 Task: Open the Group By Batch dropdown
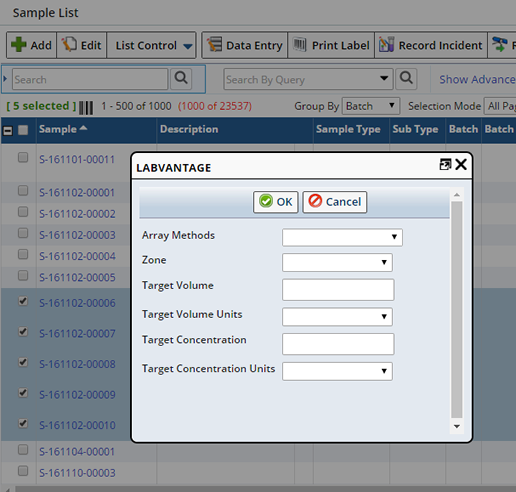point(371,106)
